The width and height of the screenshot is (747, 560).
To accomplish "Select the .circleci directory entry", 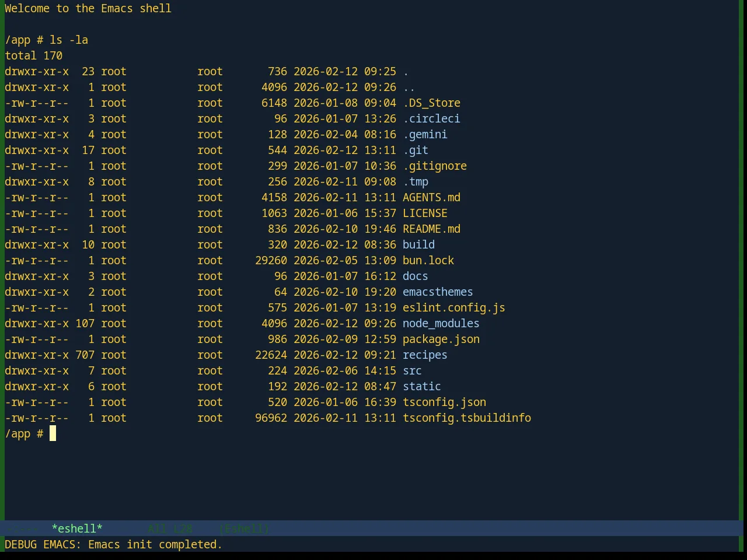I will tap(432, 118).
